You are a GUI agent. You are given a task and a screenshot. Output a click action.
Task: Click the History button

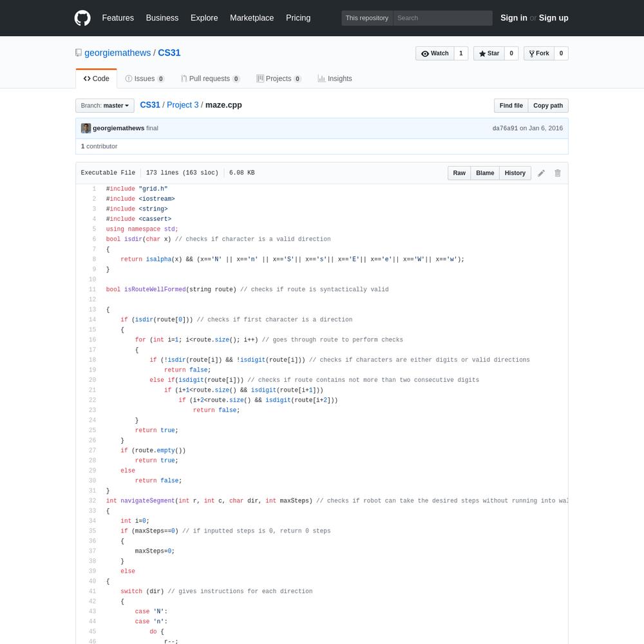point(515,173)
